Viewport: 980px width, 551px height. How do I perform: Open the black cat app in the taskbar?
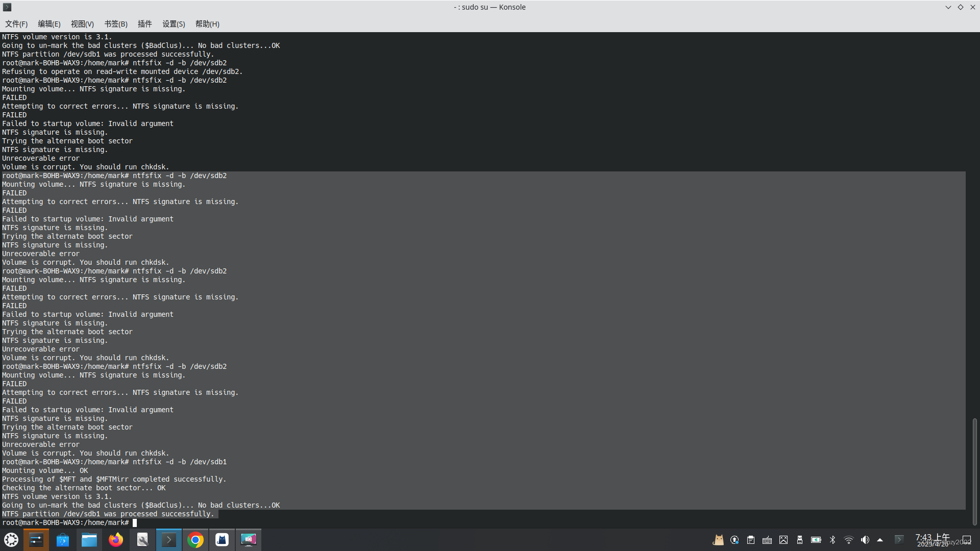tap(222, 540)
